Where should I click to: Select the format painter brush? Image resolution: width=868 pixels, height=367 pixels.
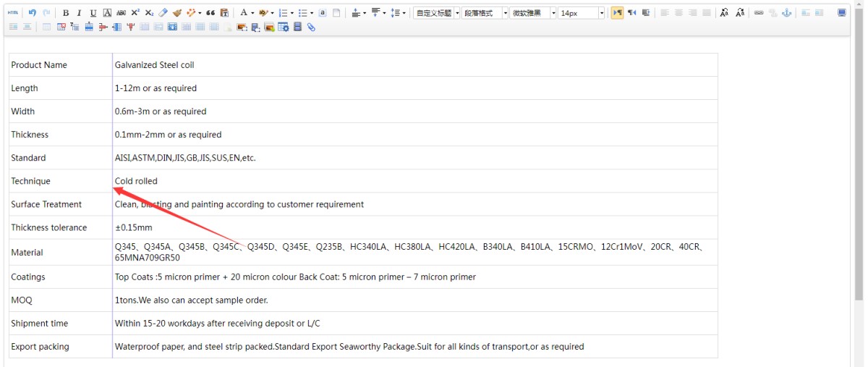[177, 13]
